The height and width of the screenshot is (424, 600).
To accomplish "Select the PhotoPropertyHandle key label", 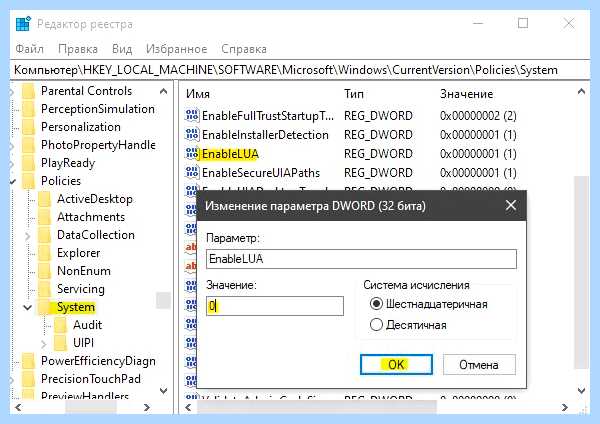I will [98, 145].
